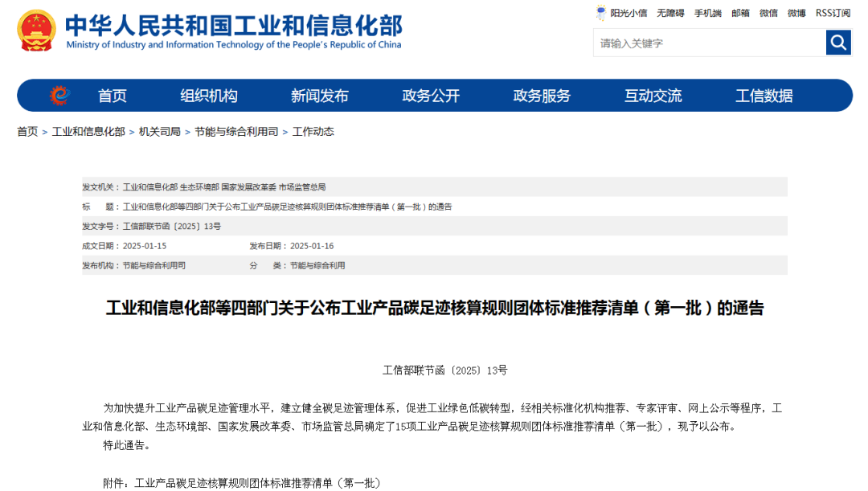Viewport: 868px width, 491px height.
Task: Go to 机关司局 breadcrumb link
Action: click(159, 132)
